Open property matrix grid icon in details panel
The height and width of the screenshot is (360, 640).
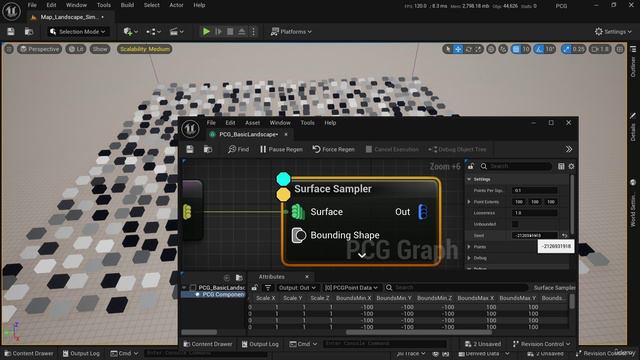click(561, 166)
